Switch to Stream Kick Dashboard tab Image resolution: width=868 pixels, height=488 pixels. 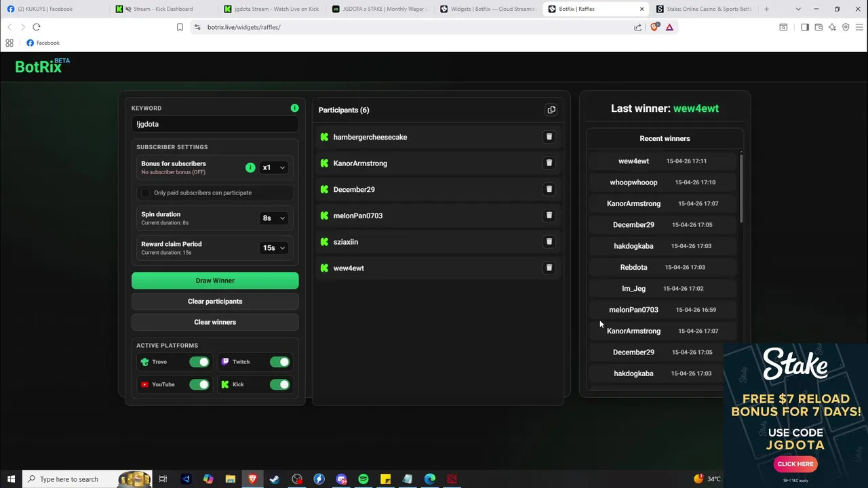point(163,9)
